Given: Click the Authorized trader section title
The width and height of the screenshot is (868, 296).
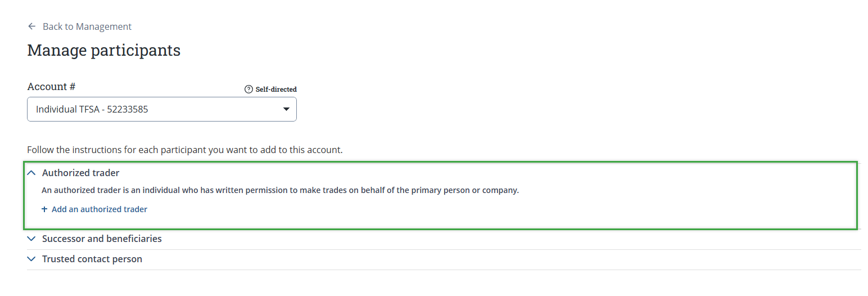Looking at the screenshot, I should pos(80,173).
